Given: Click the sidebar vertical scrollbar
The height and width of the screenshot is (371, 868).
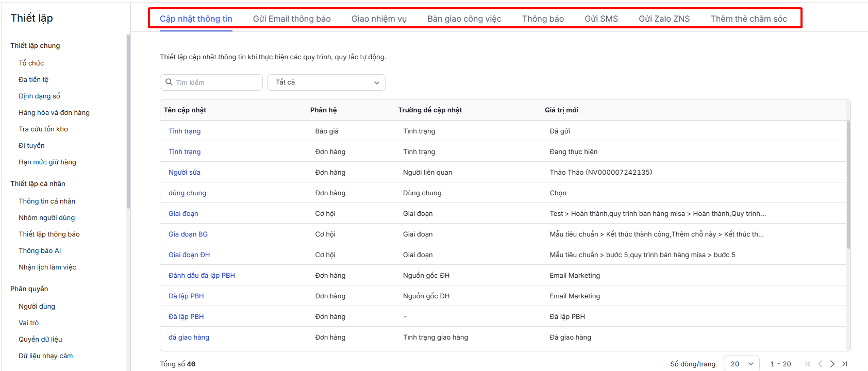Looking at the screenshot, I should 128,121.
